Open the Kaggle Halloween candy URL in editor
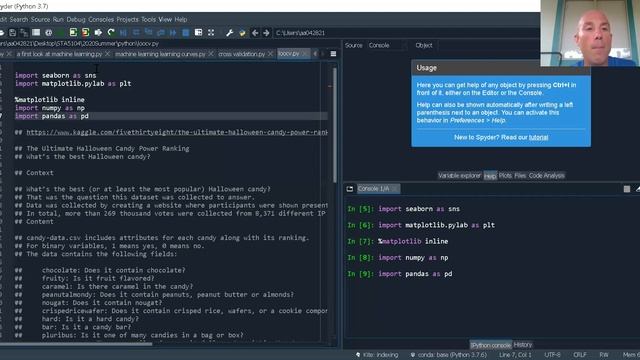Image resolution: width=640 pixels, height=360 pixels. [177, 132]
